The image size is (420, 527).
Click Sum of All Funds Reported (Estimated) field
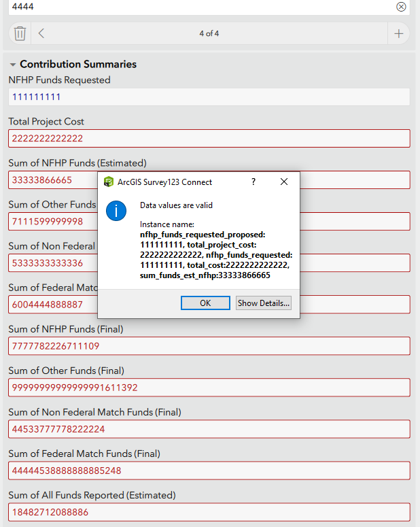point(209,512)
